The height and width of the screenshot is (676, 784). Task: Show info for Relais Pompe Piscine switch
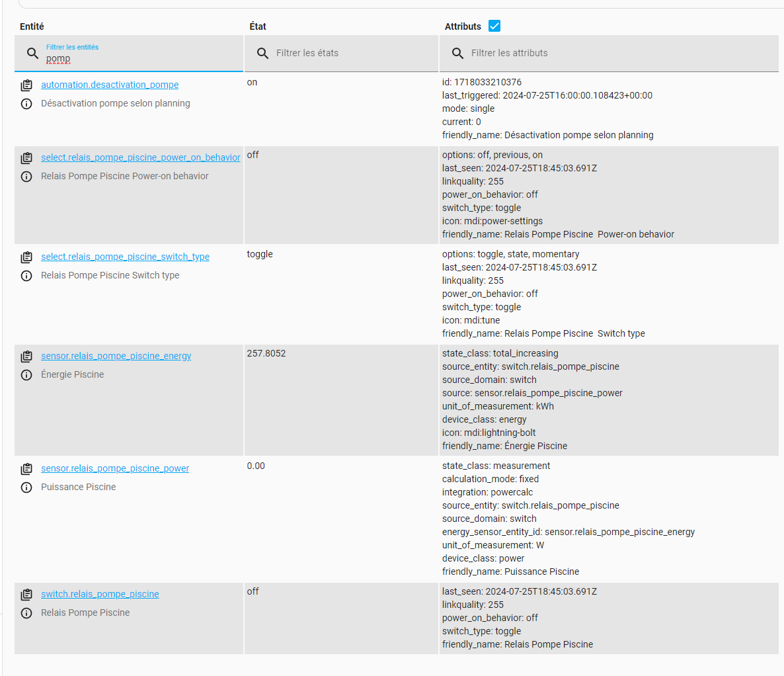[x=26, y=613]
